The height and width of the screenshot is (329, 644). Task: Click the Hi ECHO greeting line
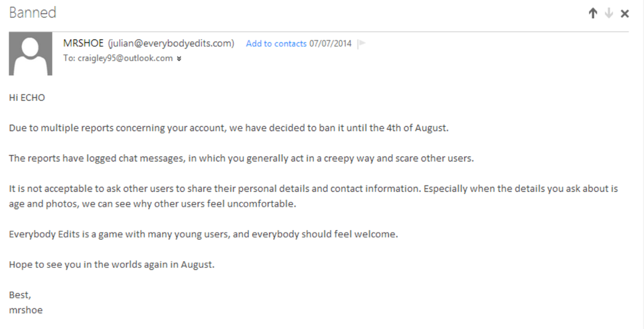click(x=27, y=98)
